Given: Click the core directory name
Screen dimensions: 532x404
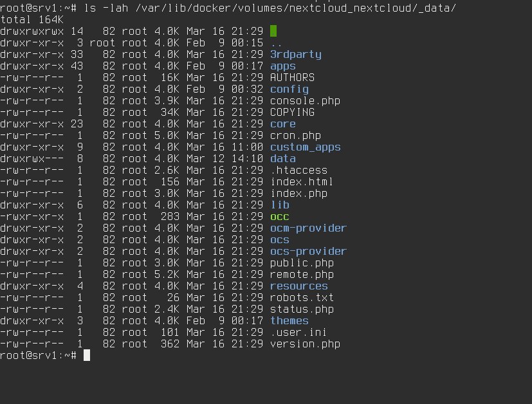Looking at the screenshot, I should (282, 124).
